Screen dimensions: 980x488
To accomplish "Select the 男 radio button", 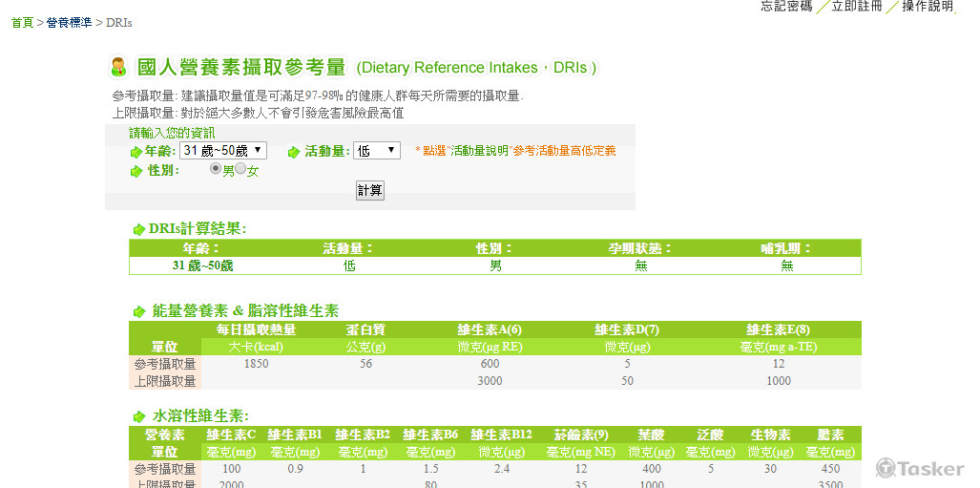I will tap(216, 169).
